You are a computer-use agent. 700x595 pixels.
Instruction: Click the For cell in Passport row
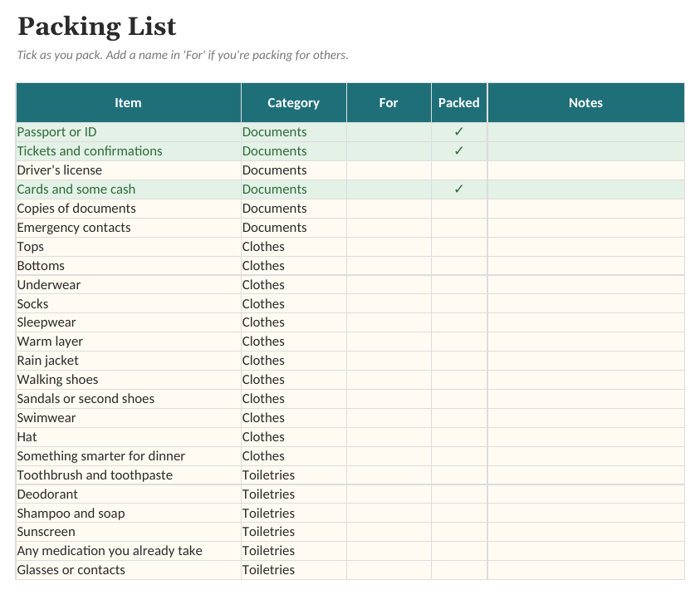pyautogui.click(x=389, y=132)
